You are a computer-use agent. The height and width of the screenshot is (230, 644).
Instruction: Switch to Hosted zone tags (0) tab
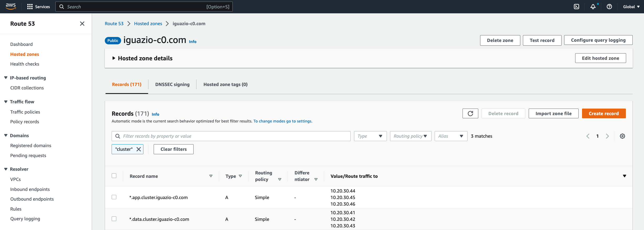(x=226, y=84)
